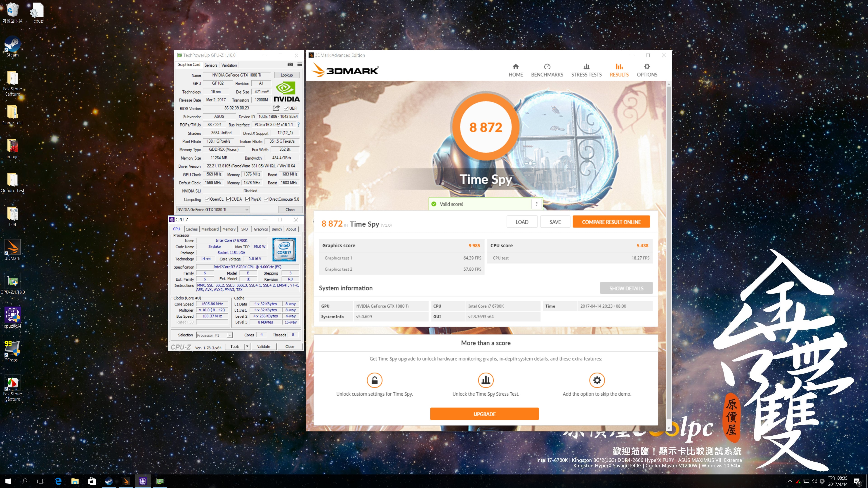The height and width of the screenshot is (488, 868).
Task: Open the Graphics tab in CPU-Z
Action: point(261,229)
